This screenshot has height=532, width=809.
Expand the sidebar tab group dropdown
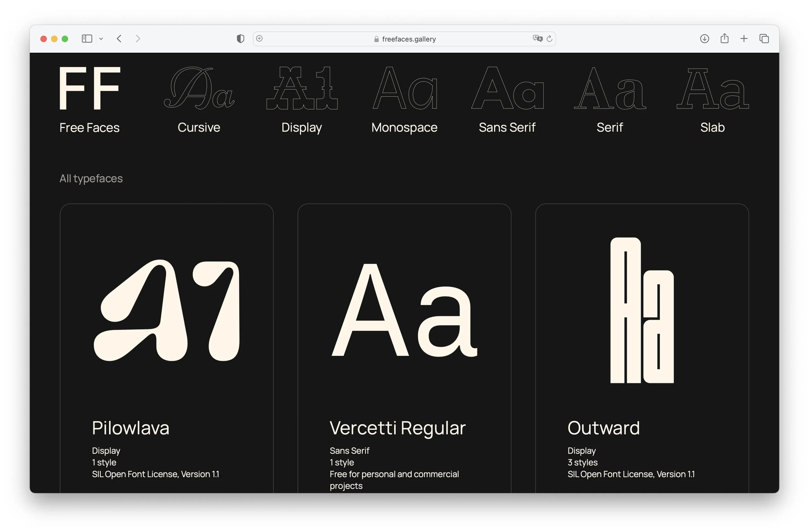(101, 39)
